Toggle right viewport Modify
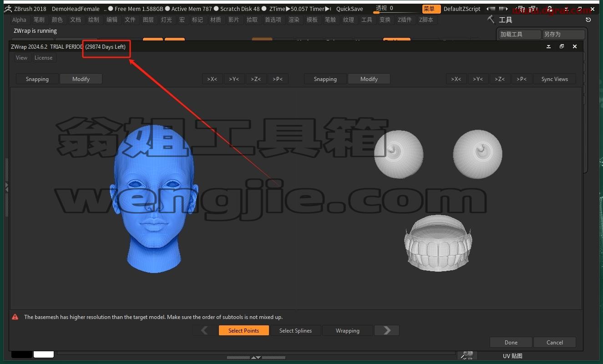The width and height of the screenshot is (603, 364). coord(369,79)
